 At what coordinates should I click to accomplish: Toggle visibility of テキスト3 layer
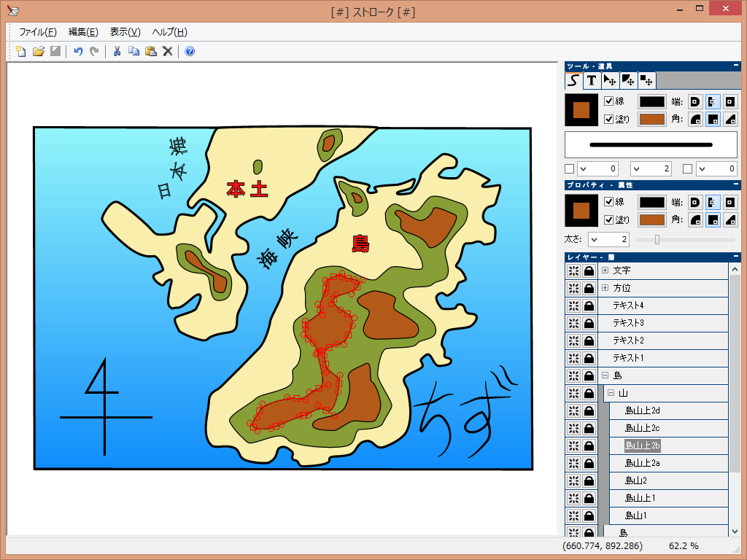coord(573,323)
